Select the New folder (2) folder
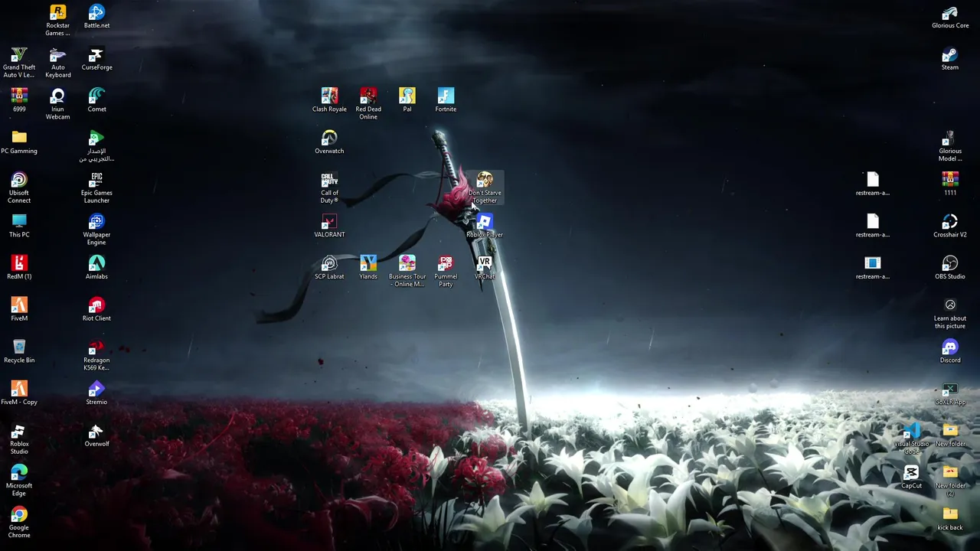The width and height of the screenshot is (980, 551). click(x=950, y=480)
